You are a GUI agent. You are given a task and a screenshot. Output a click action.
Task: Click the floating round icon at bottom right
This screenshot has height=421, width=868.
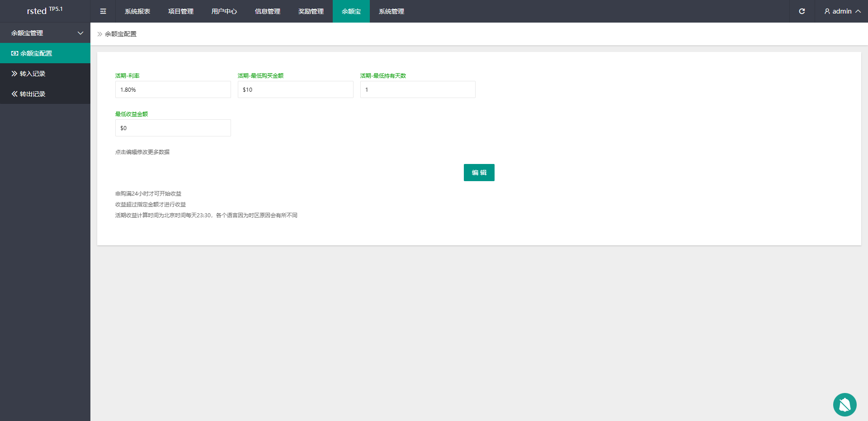pos(844,405)
